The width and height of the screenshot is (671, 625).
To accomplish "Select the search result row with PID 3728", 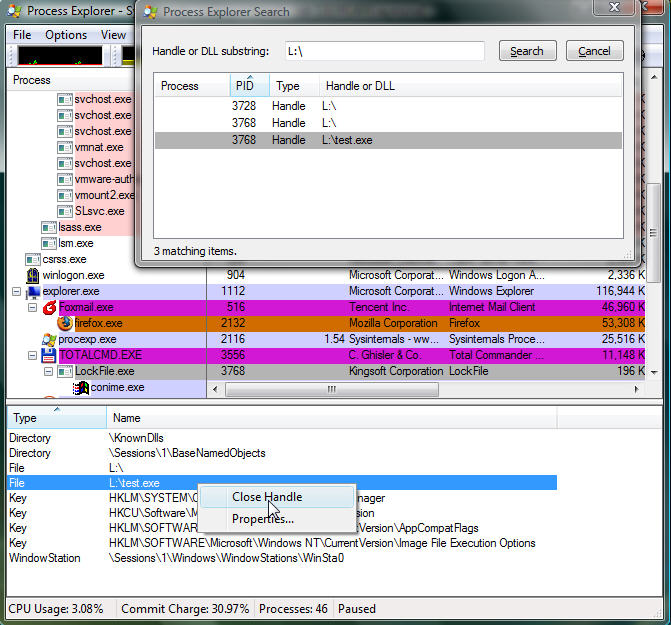I will click(x=389, y=106).
